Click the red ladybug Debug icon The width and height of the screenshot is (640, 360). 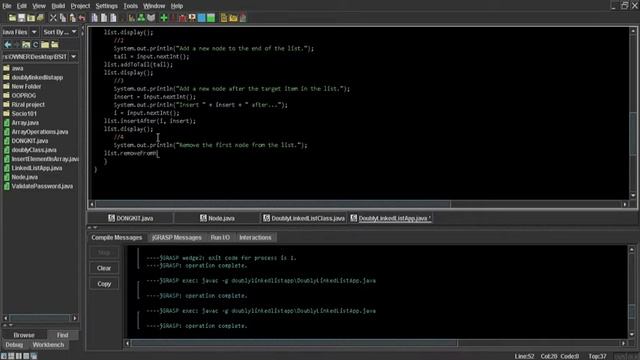182,18
